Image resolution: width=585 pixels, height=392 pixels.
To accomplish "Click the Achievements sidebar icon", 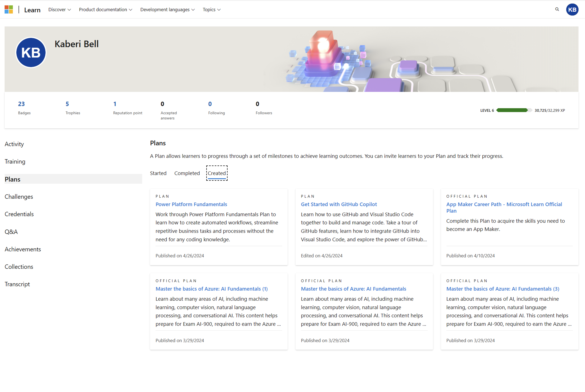I will click(23, 249).
